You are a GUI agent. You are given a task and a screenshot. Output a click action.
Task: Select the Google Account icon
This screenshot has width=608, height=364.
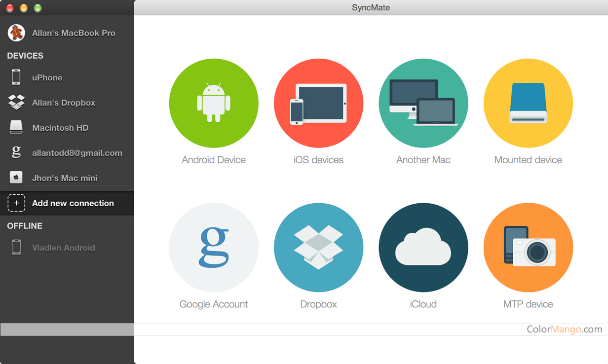tap(214, 248)
